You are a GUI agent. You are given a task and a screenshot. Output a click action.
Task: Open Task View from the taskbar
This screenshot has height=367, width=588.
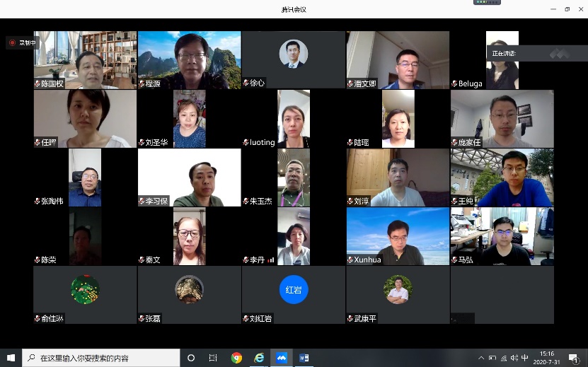point(213,358)
